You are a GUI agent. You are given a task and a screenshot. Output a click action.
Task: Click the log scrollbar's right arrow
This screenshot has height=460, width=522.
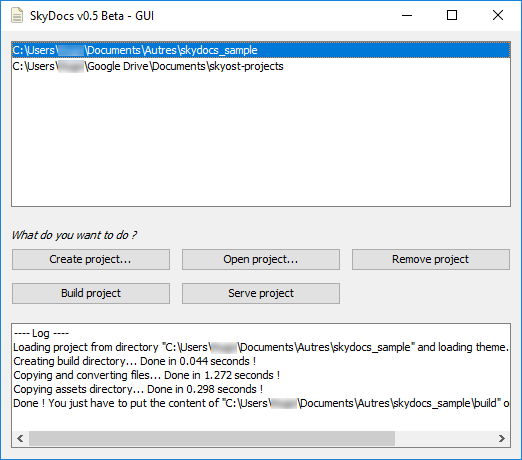[x=501, y=438]
